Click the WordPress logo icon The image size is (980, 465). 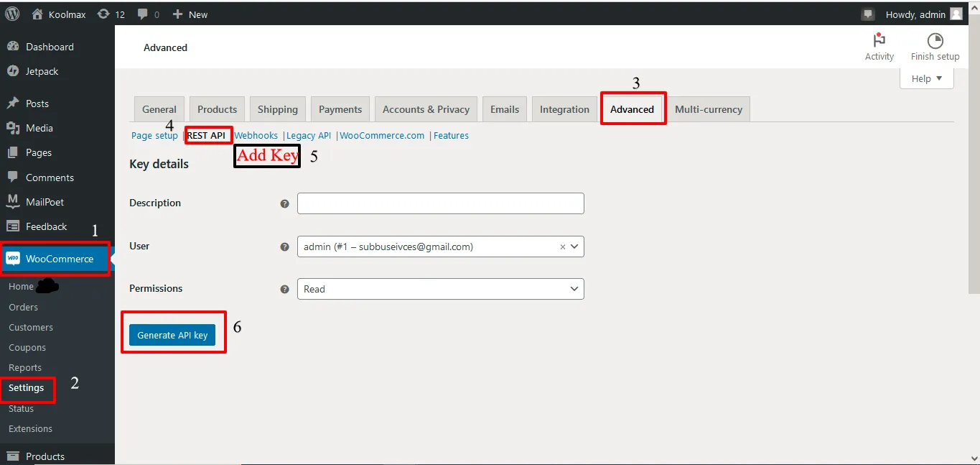tap(12, 14)
